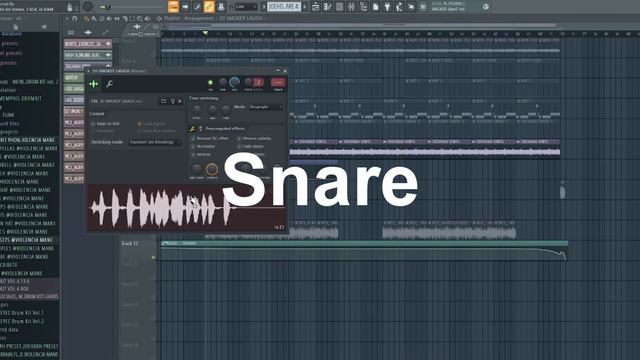Select the Delete tool in playlist toolbar
The height and width of the screenshot is (360, 640).
point(102,18)
